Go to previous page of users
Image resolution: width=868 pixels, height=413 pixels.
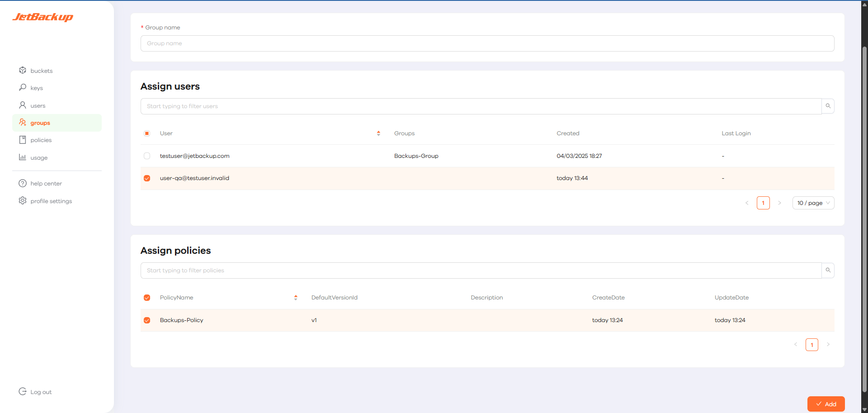[x=747, y=203]
